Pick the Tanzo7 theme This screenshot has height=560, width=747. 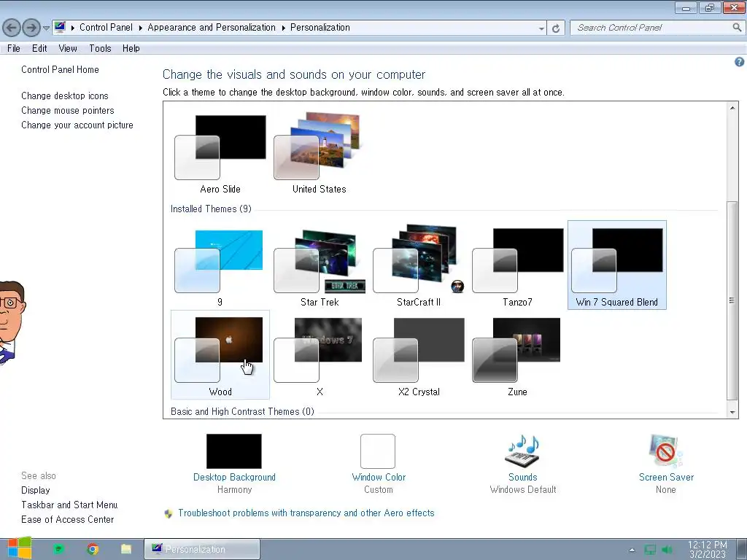(x=517, y=265)
